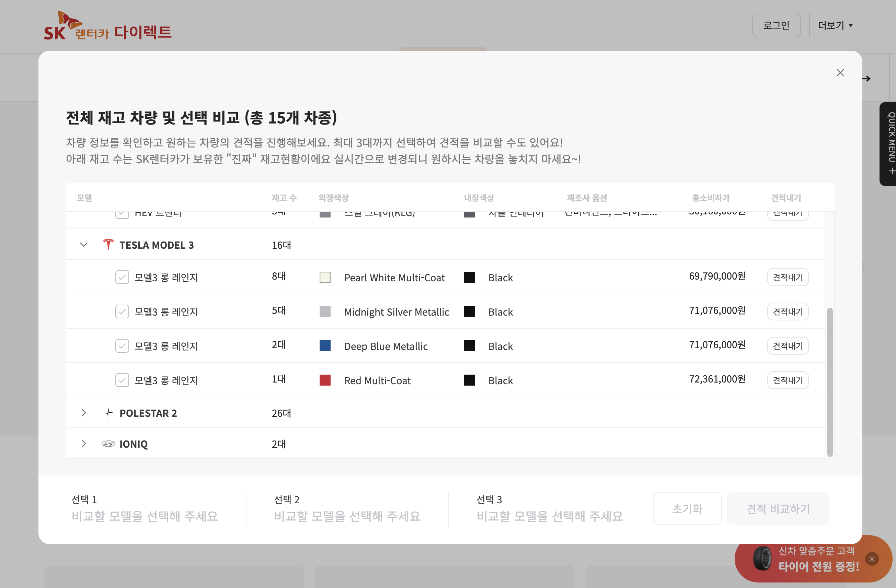Click the tire image in promo banner

pyautogui.click(x=762, y=558)
